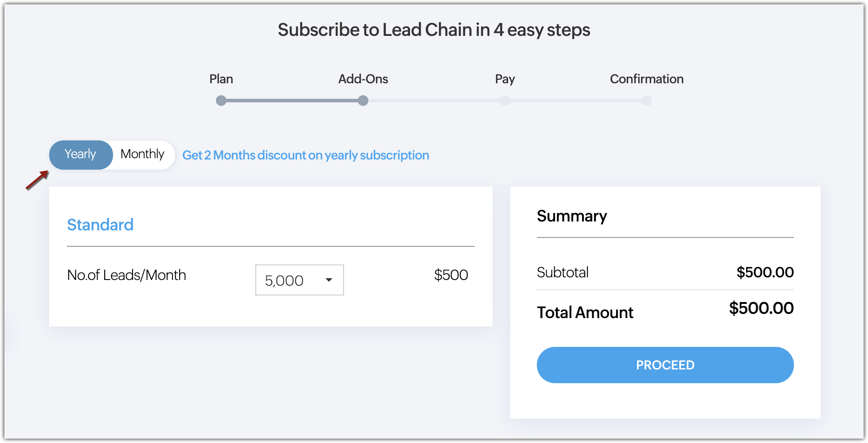
Task: Select the Plan step label
Action: pos(221,79)
